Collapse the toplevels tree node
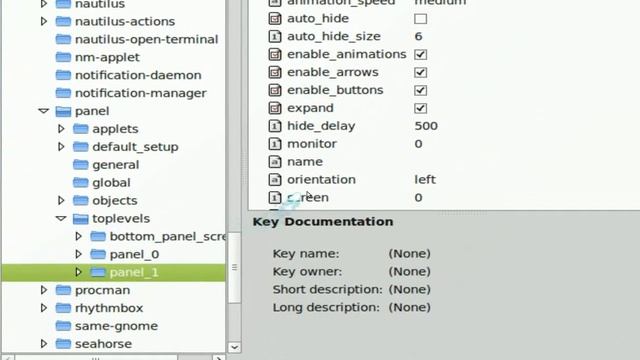Viewport: 640px width, 360px height. pos(61,218)
